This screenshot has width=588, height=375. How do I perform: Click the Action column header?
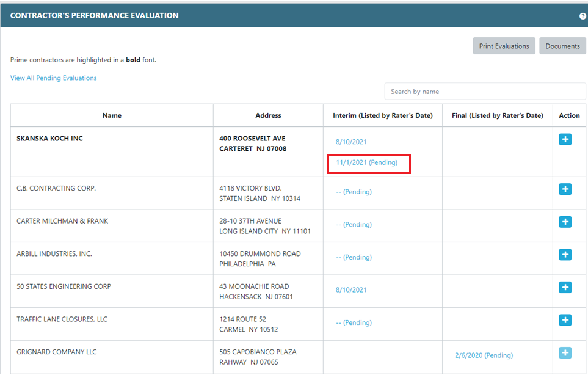(x=569, y=115)
